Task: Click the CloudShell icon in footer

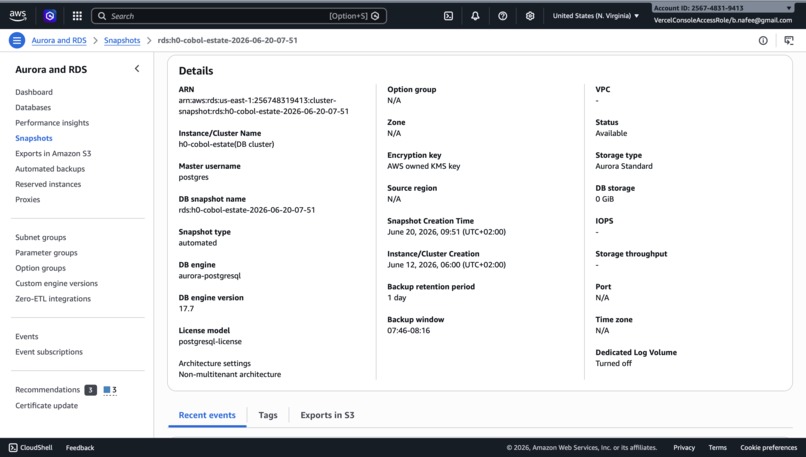Action: click(13, 448)
